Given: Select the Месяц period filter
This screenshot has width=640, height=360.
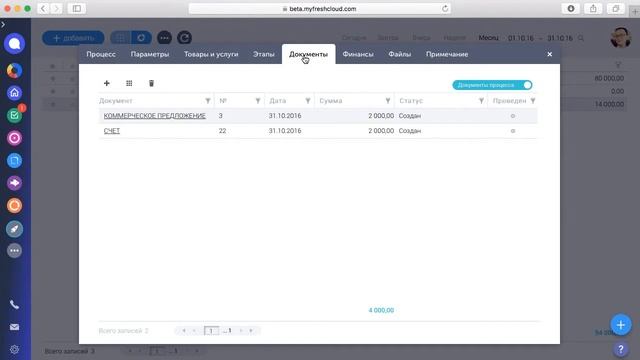Looking at the screenshot, I should click(x=488, y=38).
